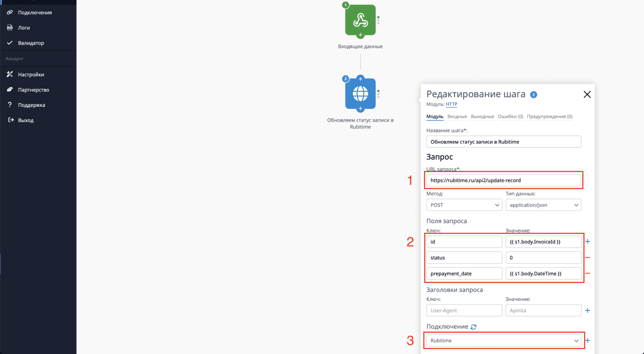Screen dimensions: 644x354
Task: Select the blue HTTP globe node
Action: pyautogui.click(x=360, y=94)
